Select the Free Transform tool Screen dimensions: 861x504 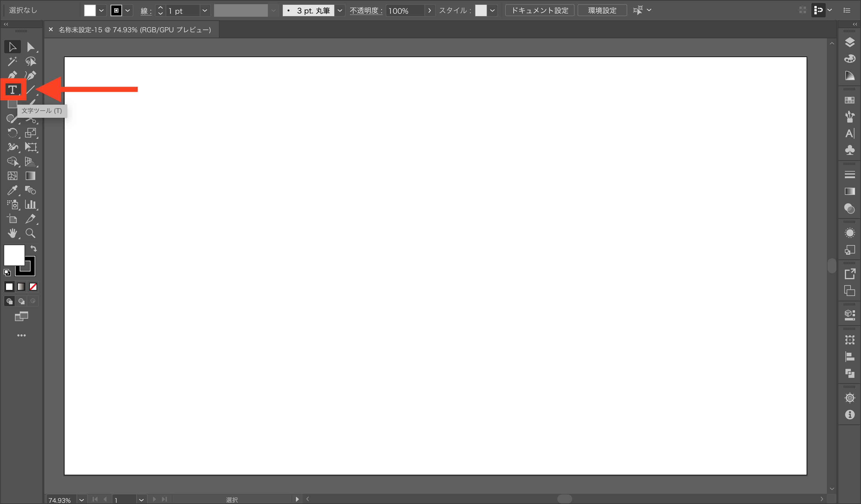[30, 147]
